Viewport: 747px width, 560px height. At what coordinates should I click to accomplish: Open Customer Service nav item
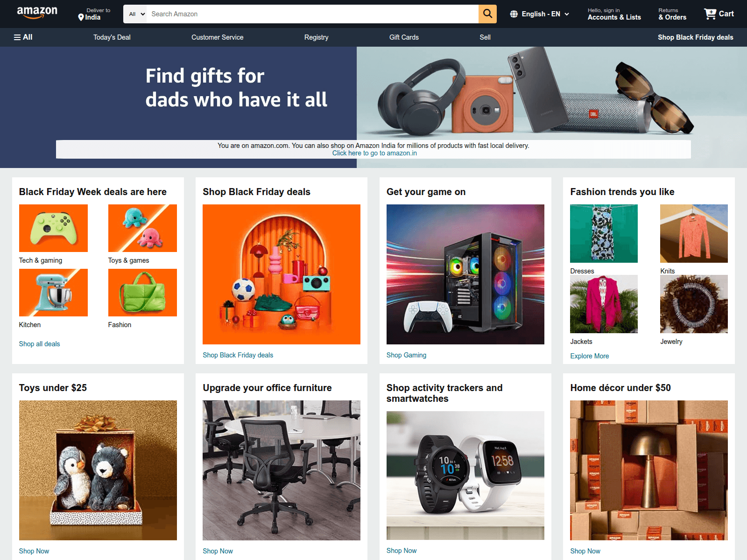coord(217,37)
